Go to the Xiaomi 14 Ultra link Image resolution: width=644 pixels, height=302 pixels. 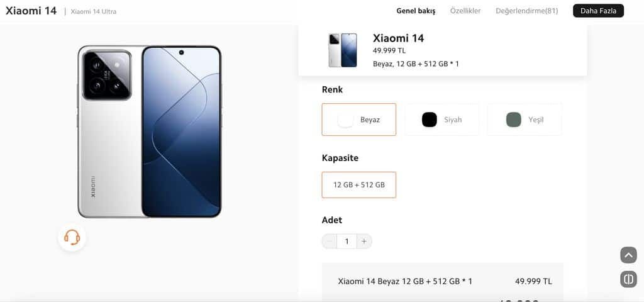[94, 11]
